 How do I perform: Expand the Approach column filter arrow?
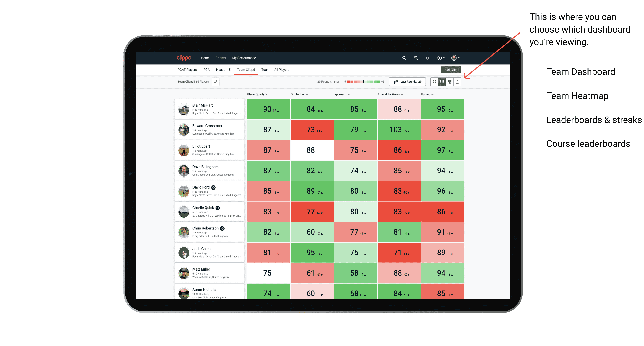tap(350, 95)
